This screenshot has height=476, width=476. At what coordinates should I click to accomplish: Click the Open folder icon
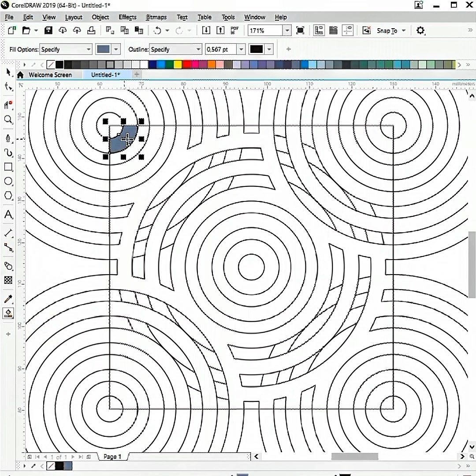point(26,30)
